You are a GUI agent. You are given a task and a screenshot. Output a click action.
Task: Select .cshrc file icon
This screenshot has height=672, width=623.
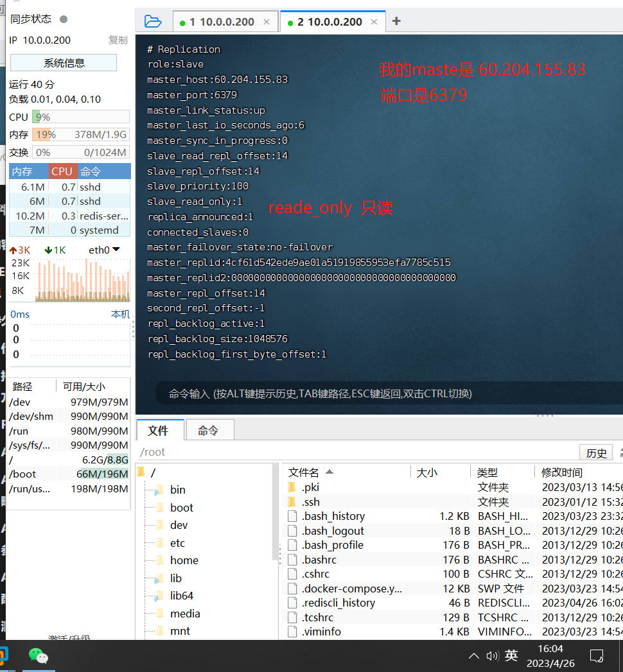click(292, 574)
